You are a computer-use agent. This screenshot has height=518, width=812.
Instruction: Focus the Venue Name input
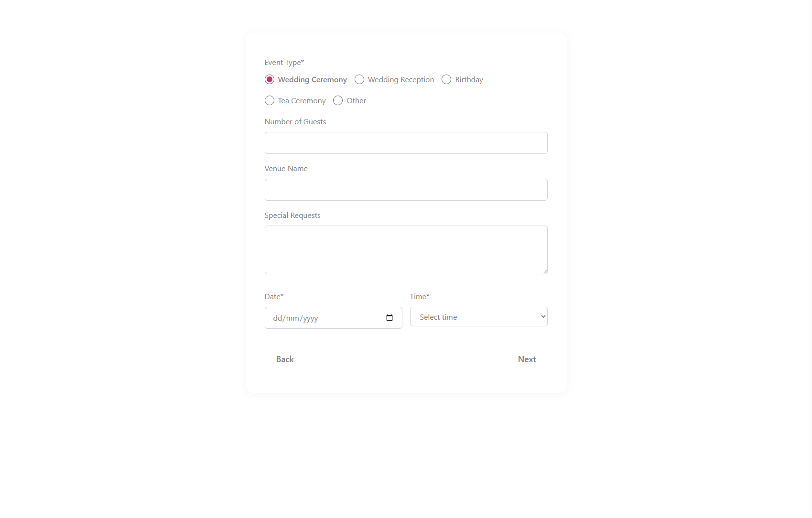tap(406, 190)
